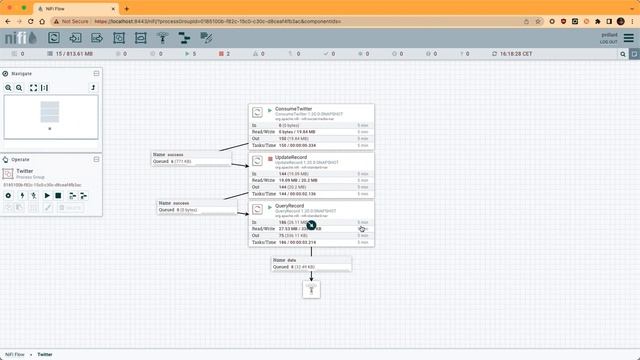The image size is (640, 360).
Task: Open the browser extensions puzzle icon
Action: point(598,21)
